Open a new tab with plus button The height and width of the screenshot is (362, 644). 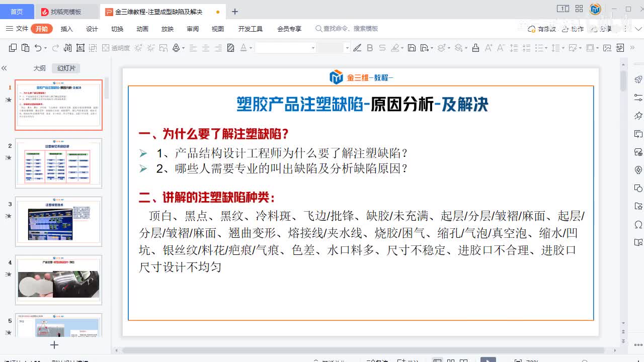[x=234, y=12]
